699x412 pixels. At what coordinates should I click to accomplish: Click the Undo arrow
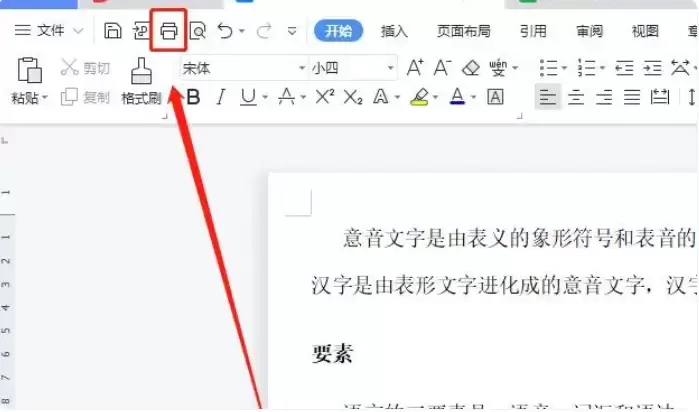[x=226, y=31]
